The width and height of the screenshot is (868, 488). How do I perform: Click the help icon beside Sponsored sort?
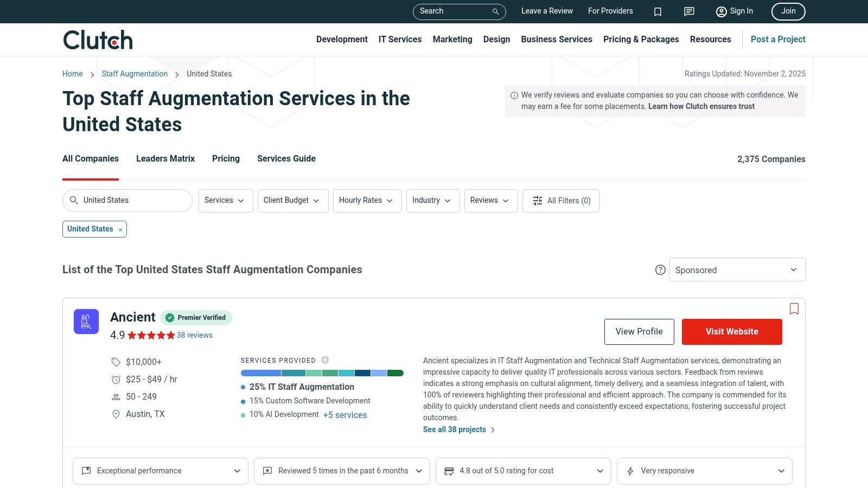660,270
